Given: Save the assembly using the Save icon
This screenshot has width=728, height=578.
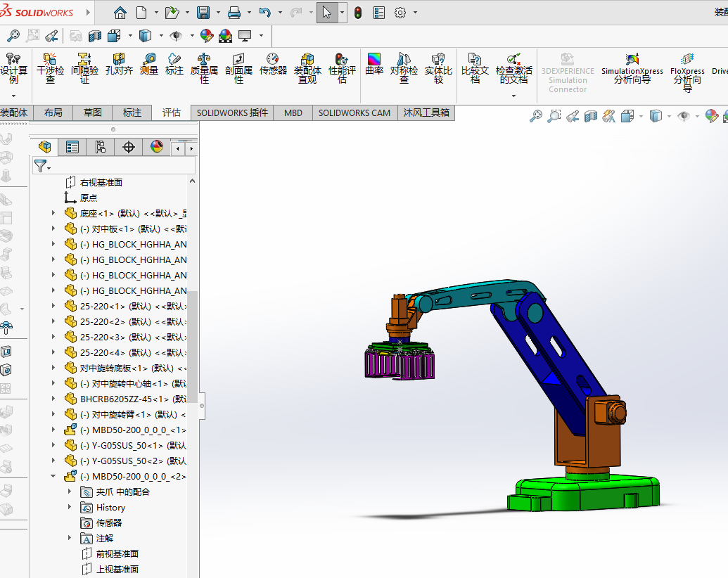Looking at the screenshot, I should (203, 13).
